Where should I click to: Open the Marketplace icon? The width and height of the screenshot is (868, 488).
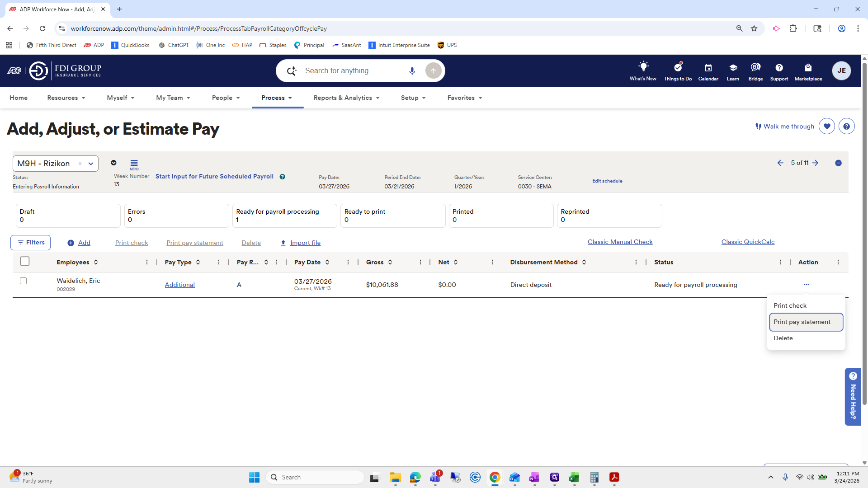tap(808, 68)
